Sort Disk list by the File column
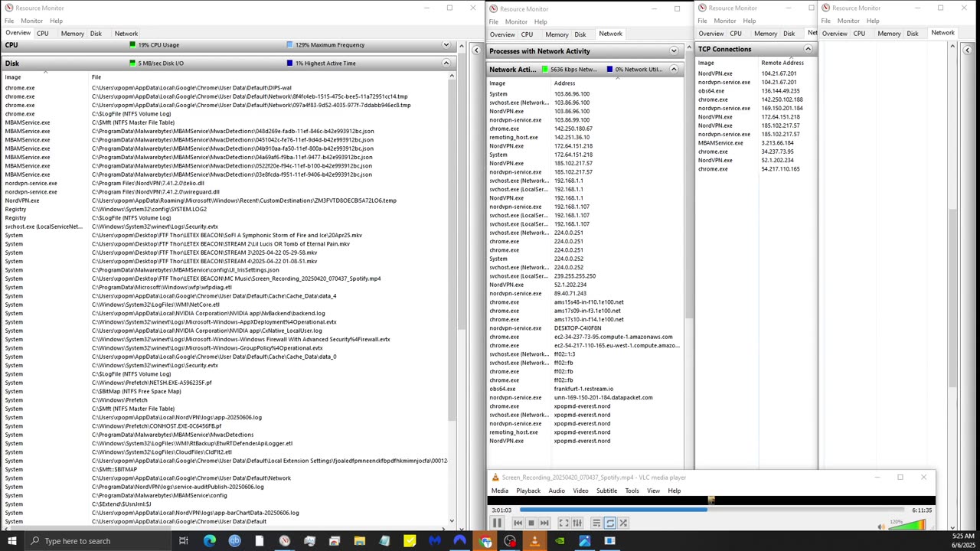Image resolution: width=980 pixels, height=551 pixels. [269, 77]
